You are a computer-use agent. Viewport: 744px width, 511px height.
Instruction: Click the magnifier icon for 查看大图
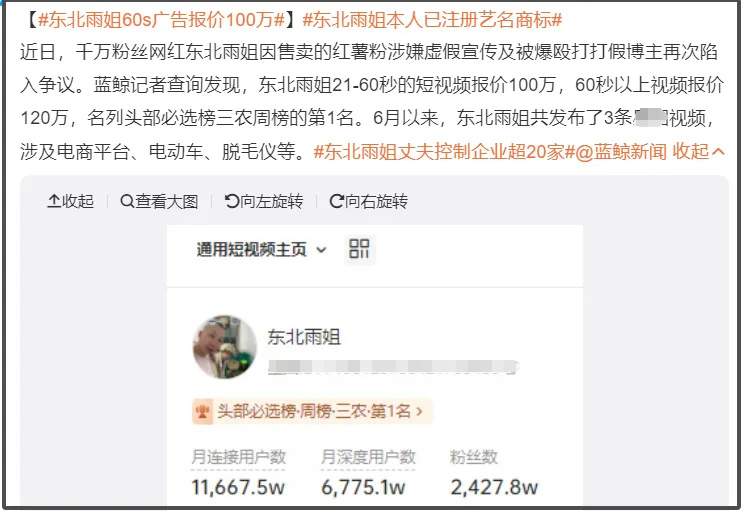click(x=127, y=201)
